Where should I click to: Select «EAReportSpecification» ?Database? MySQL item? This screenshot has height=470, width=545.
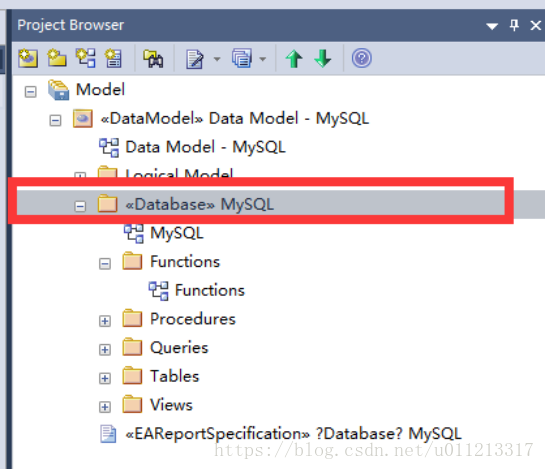(293, 434)
